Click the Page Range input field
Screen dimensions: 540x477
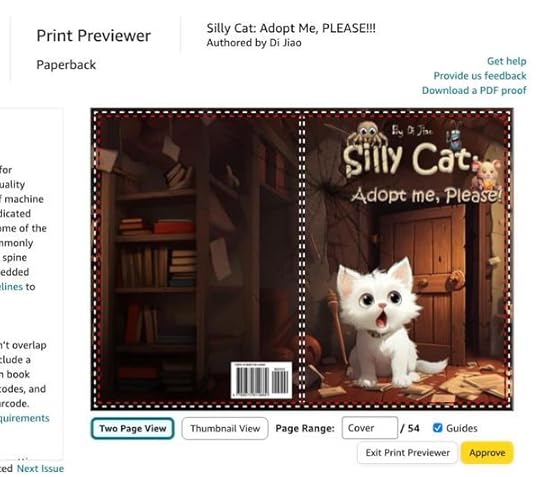tap(370, 428)
